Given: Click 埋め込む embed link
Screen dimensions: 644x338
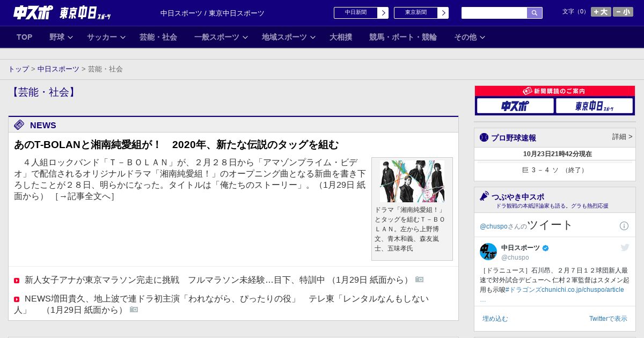Looking at the screenshot, I should click(495, 319).
